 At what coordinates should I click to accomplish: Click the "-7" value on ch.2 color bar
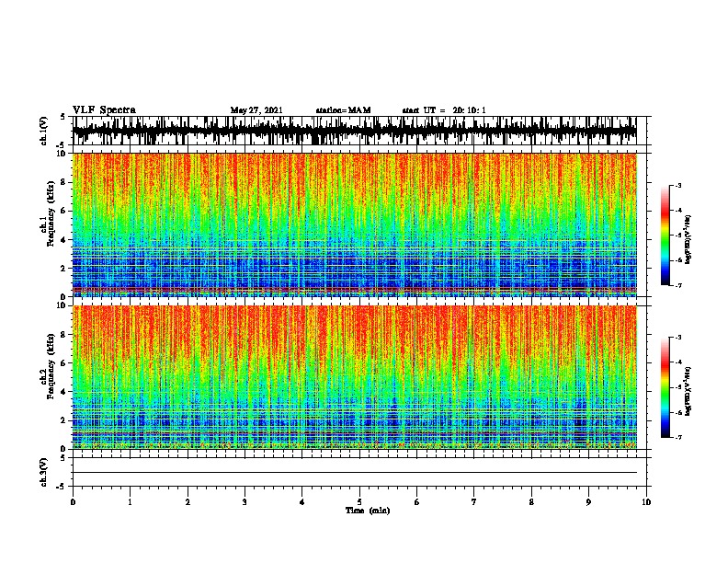click(678, 437)
